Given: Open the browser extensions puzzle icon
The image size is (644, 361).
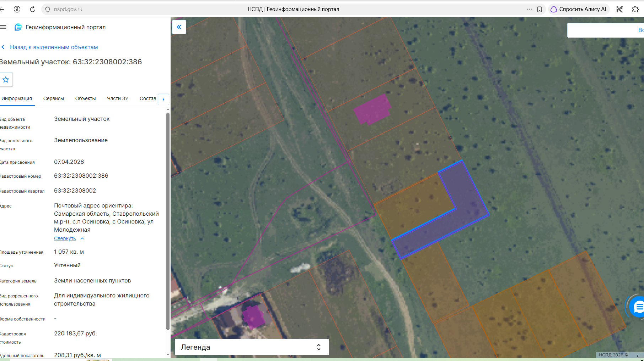Looking at the screenshot, I should tap(635, 9).
